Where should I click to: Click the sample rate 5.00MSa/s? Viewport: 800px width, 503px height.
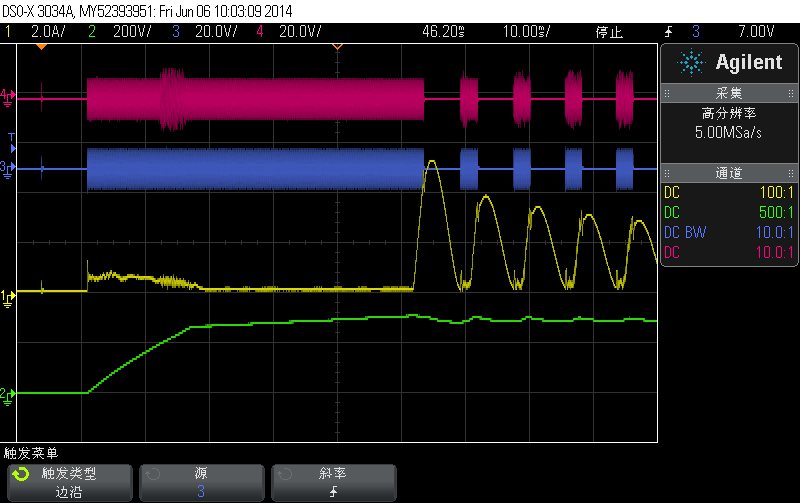point(728,133)
